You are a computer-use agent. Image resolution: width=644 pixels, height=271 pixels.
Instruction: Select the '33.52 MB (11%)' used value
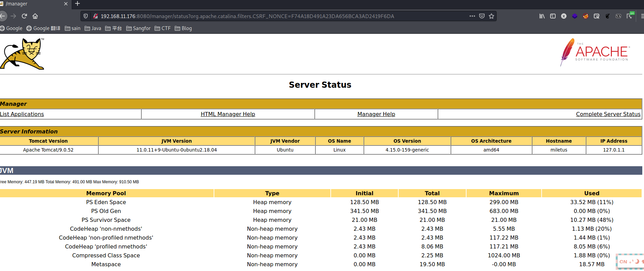point(591,202)
